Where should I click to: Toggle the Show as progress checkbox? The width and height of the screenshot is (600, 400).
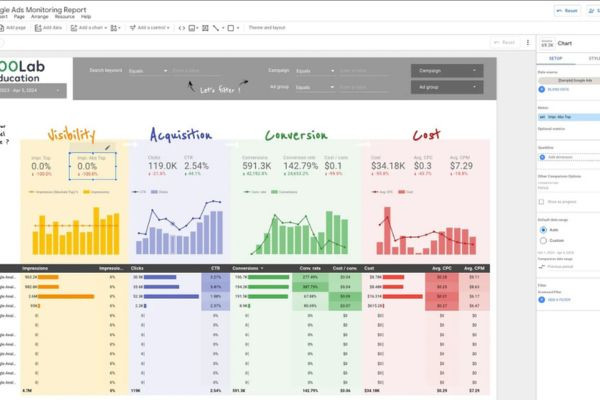point(541,202)
